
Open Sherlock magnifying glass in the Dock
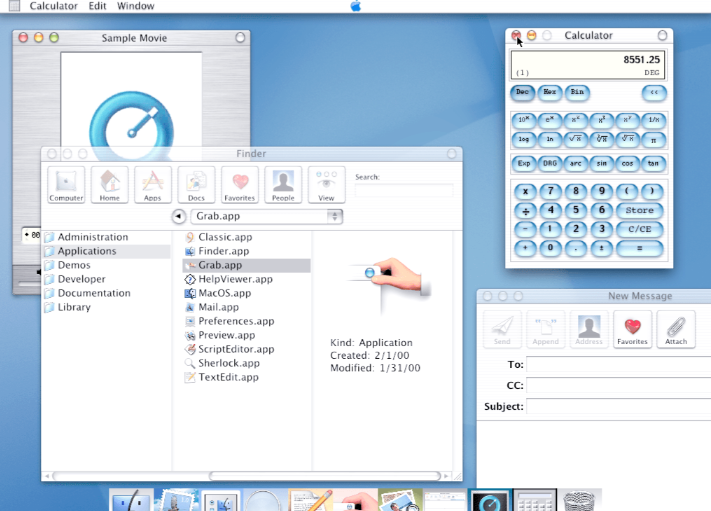265,500
